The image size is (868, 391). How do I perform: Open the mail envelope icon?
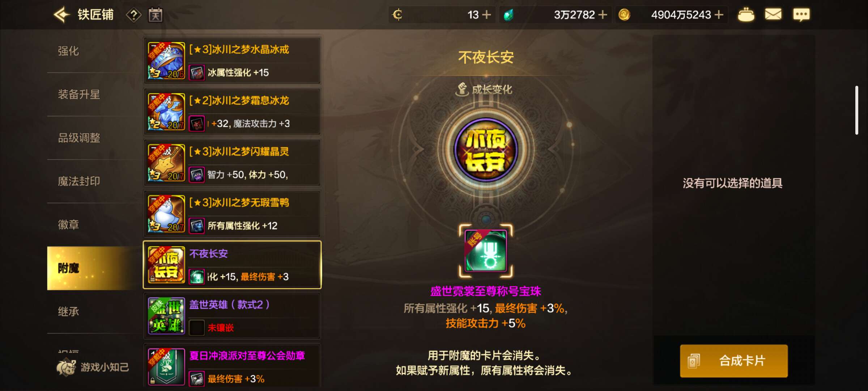(773, 14)
